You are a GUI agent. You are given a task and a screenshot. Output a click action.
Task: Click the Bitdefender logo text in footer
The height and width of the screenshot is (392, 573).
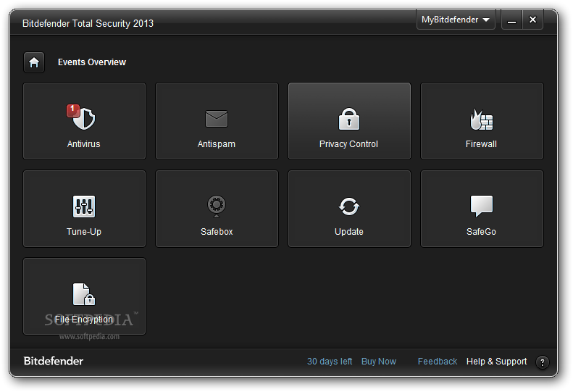tap(54, 361)
